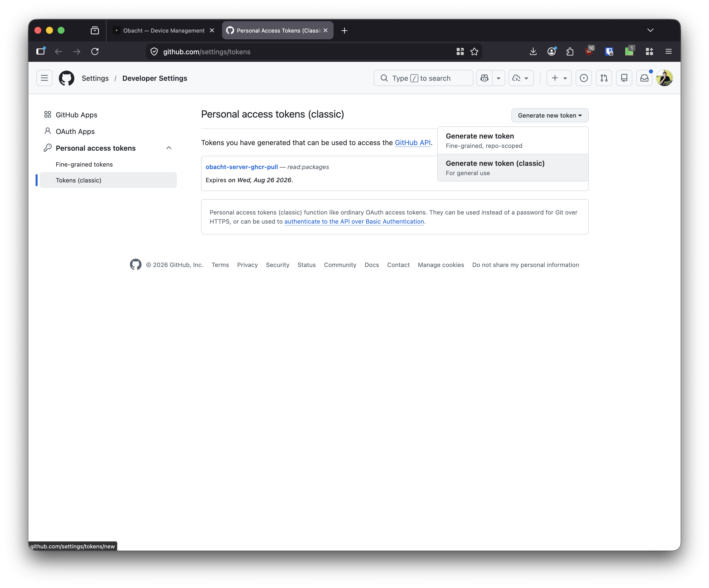Image resolution: width=709 pixels, height=588 pixels.
Task: Open the Pull requests icon in header
Action: coord(604,78)
